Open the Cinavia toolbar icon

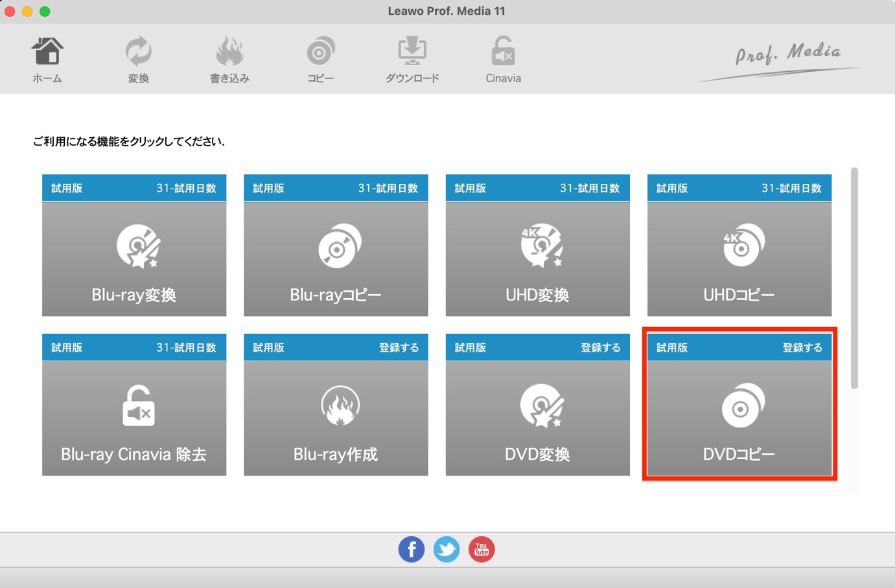(x=504, y=52)
